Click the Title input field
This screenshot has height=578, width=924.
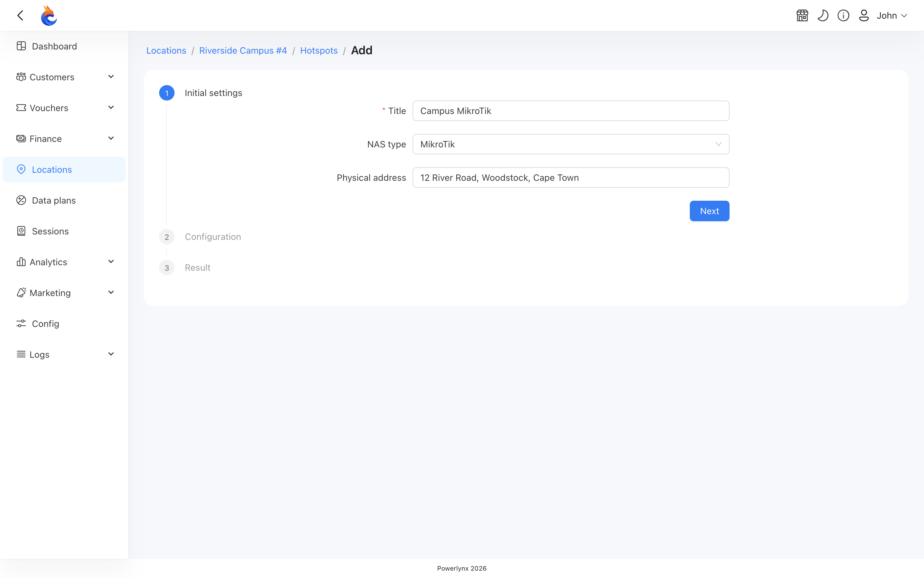[571, 111]
